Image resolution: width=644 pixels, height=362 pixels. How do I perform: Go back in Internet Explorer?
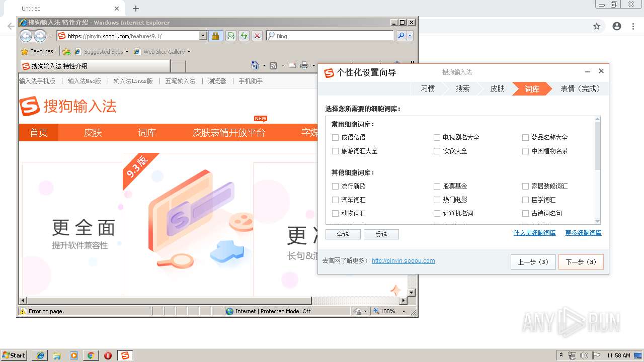(26, 36)
